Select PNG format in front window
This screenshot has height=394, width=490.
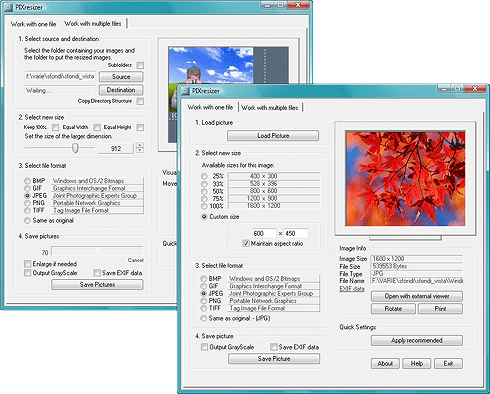[x=203, y=301]
